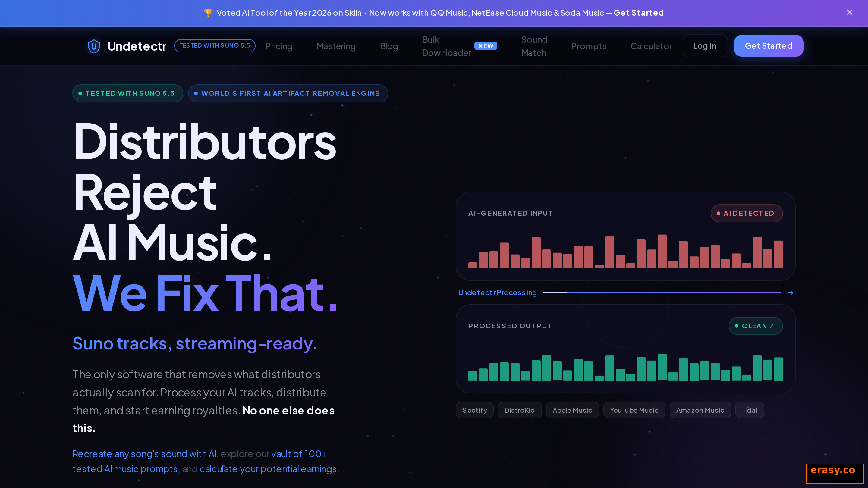Follow the calculate your potential earnings link
Screen dimensions: 868x488
coord(268,469)
